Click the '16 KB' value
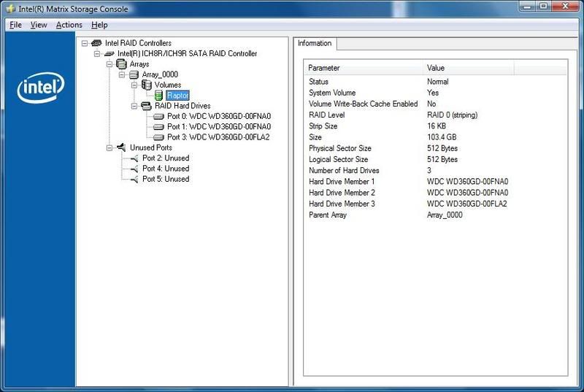 tap(437, 126)
